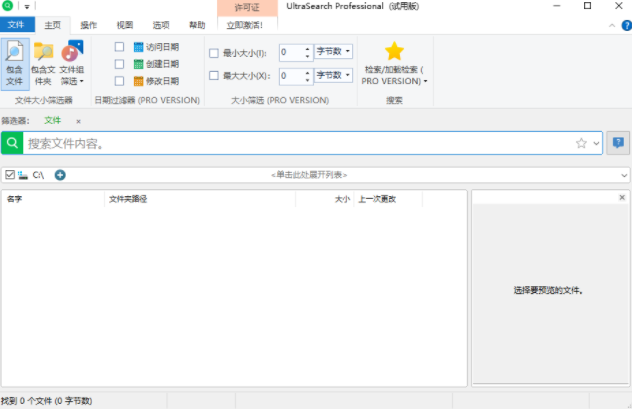Click the UltraSearch app icon in title bar
Image resolution: width=632 pixels, height=409 pixels.
(x=8, y=6)
